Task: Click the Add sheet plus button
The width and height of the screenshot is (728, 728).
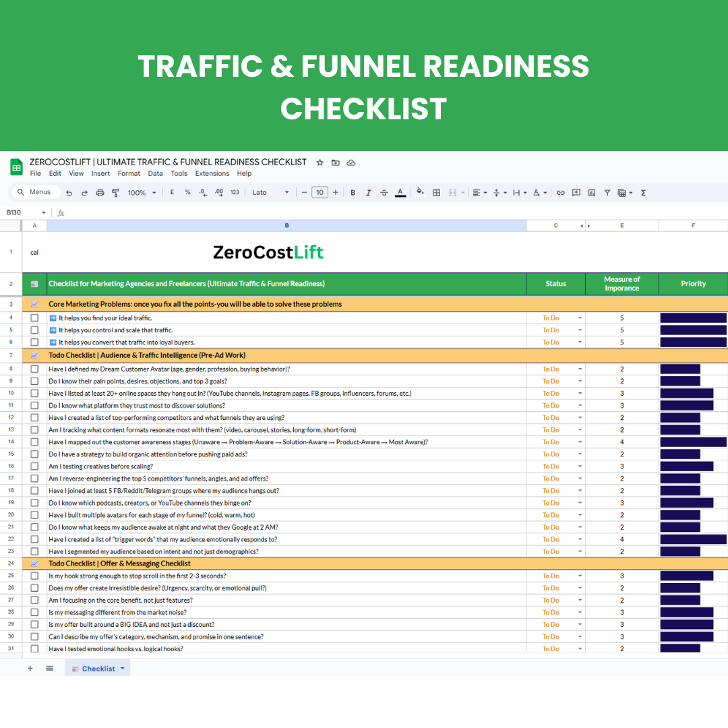Action: coord(30,668)
